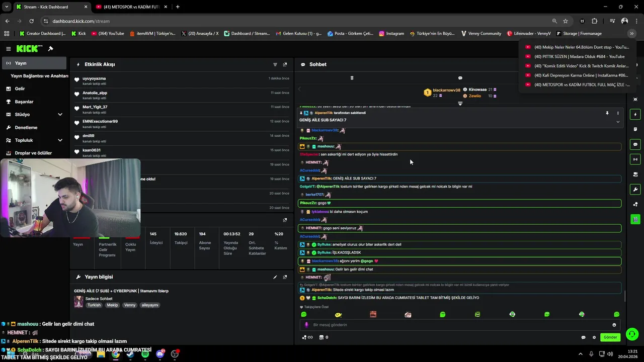Expand Topluluk submenu chevron

pos(60,140)
